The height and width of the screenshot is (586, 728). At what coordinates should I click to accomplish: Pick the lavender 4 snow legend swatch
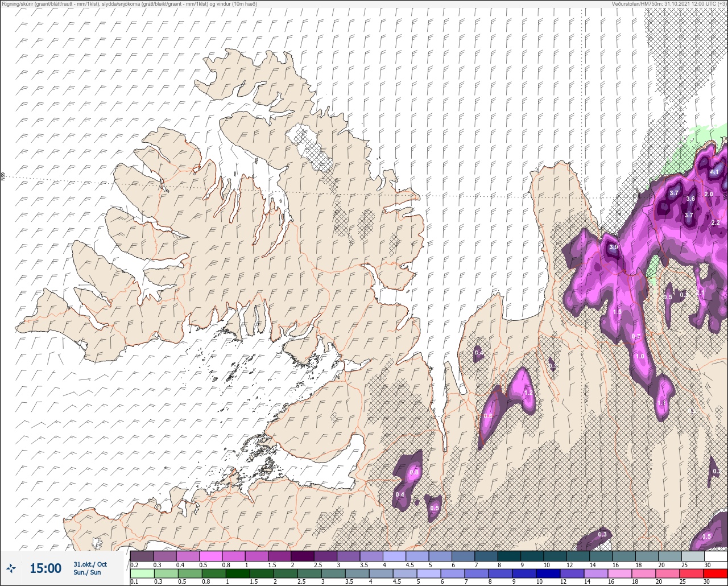click(395, 556)
